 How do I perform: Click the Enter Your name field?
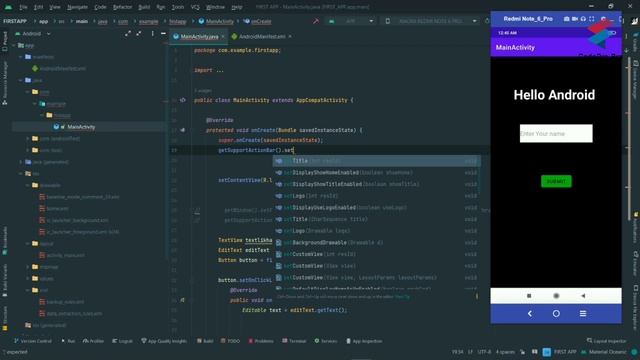(x=556, y=133)
